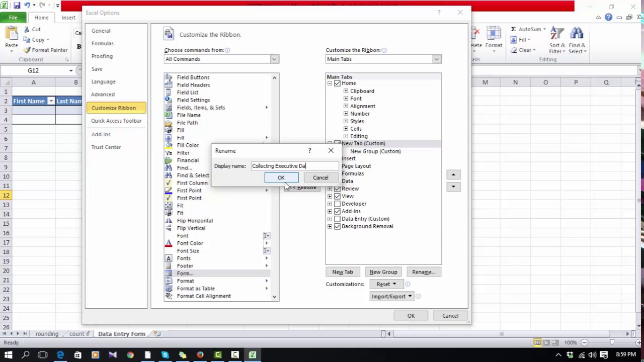This screenshot has height=362, width=644.
Task: Enable the Developer tab checkbox
Action: tap(337, 204)
